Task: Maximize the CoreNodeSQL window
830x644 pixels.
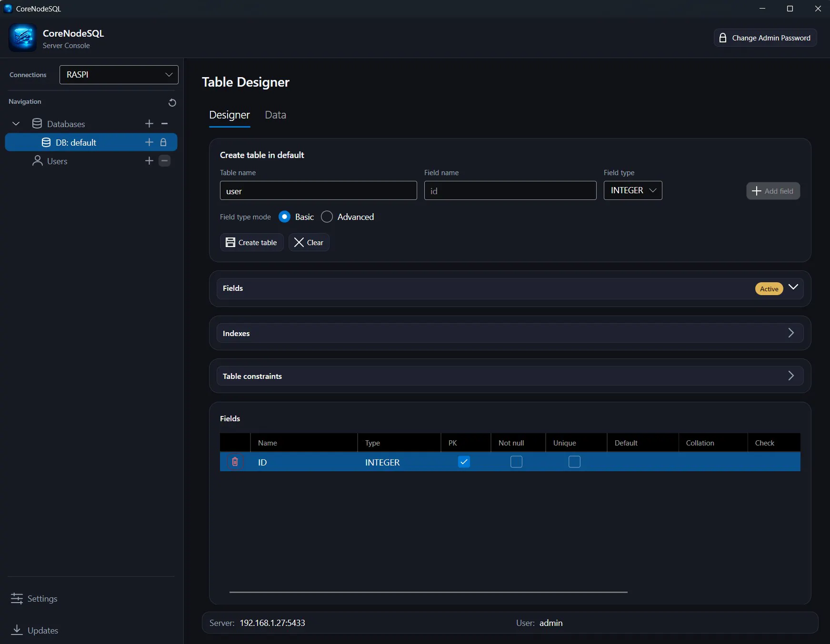Action: point(790,9)
